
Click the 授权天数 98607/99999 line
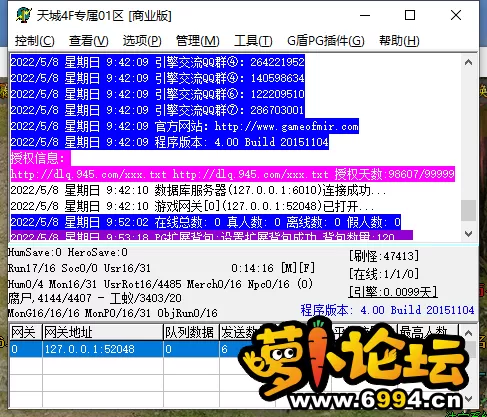pos(233,174)
